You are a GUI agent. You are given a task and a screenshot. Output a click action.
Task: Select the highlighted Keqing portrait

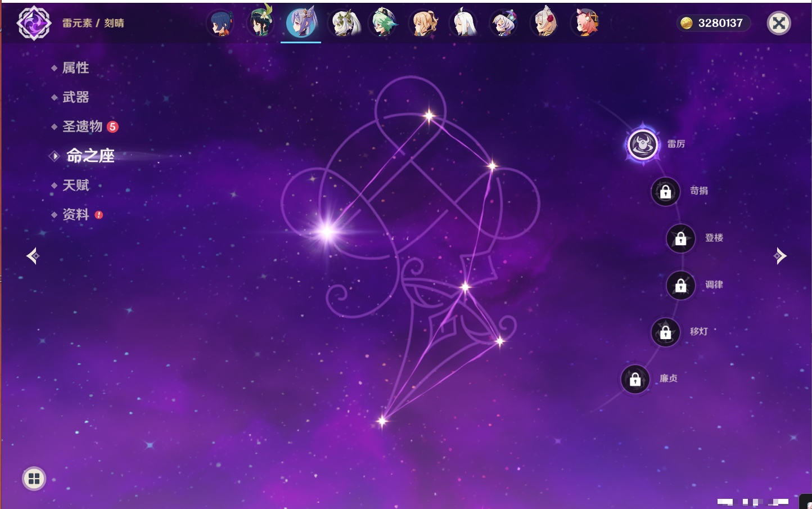tap(301, 23)
